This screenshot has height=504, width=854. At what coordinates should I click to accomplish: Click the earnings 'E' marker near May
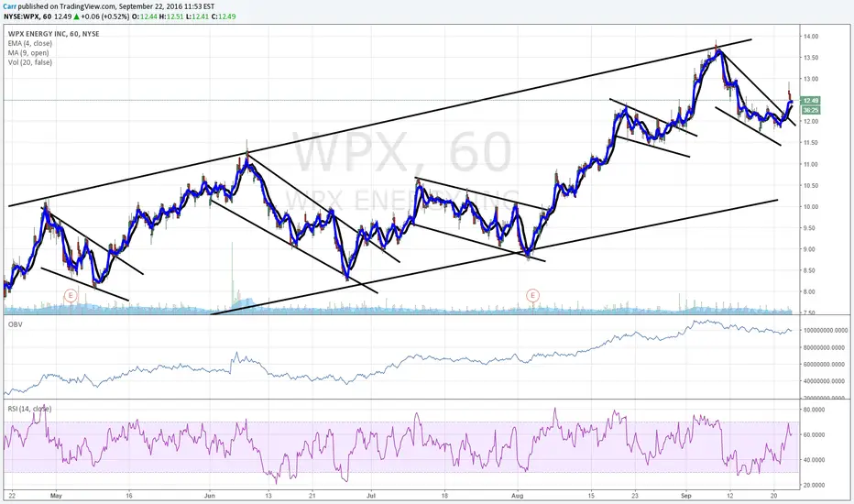coord(70,296)
